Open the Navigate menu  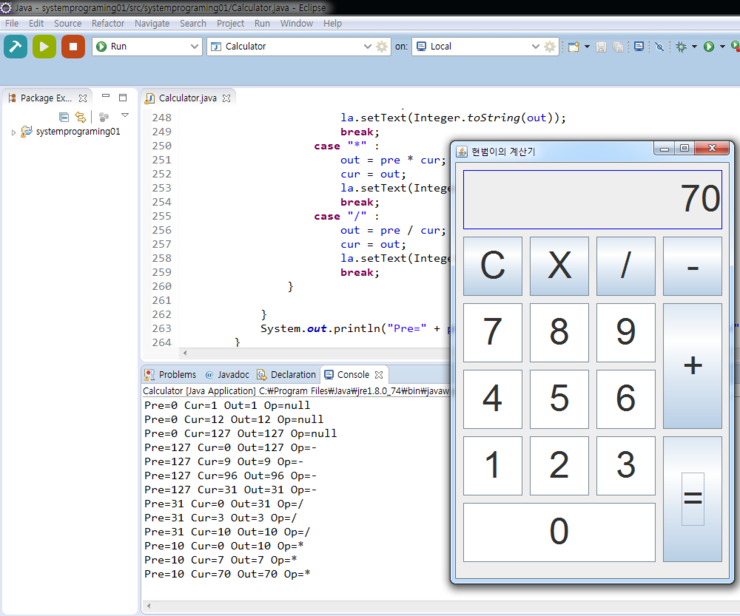coord(152,23)
